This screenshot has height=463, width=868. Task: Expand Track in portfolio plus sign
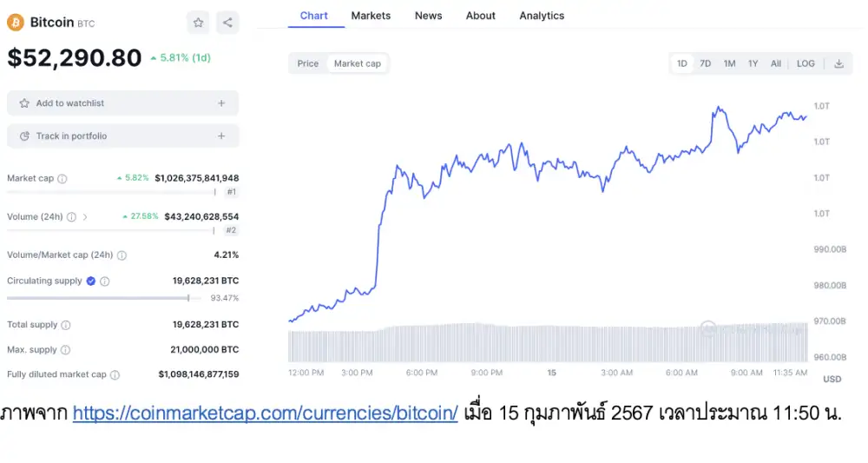coord(221,136)
